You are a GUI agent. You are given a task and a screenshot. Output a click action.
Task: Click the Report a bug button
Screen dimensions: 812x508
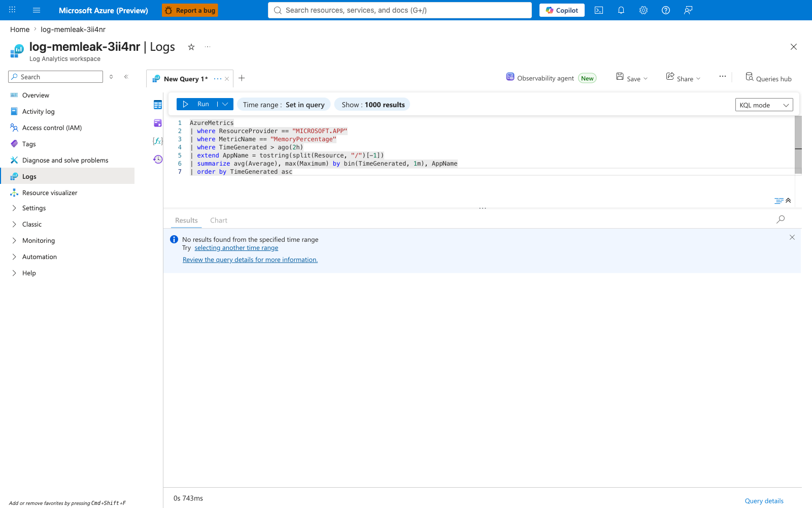tap(190, 10)
